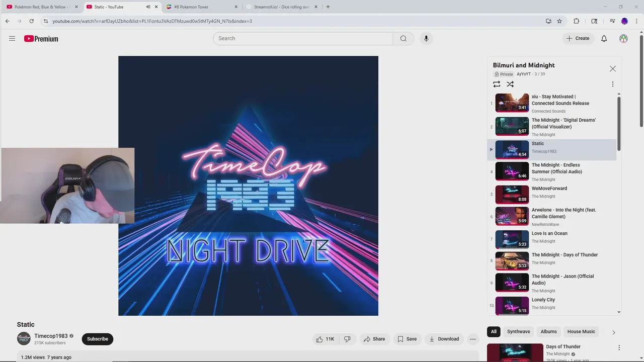The height and width of the screenshot is (362, 644).
Task: Play The Midnight - Jason playlist item
Action: pyautogui.click(x=551, y=283)
